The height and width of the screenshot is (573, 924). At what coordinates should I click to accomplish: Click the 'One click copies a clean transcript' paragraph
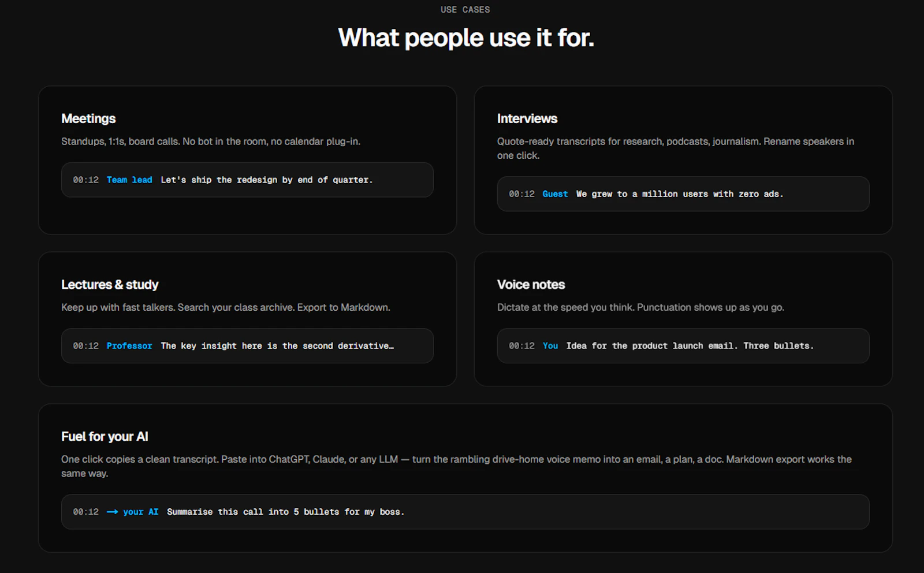(456, 466)
